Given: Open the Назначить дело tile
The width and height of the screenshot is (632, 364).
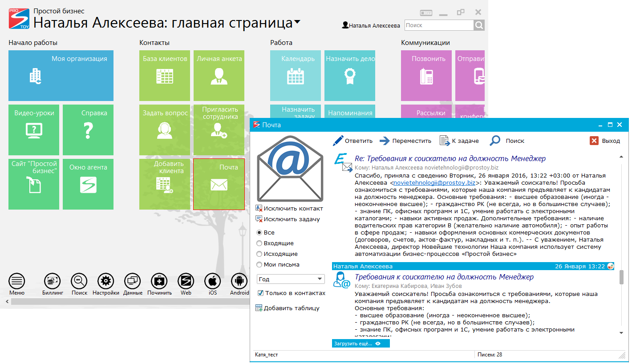Looking at the screenshot, I should tap(350, 76).
